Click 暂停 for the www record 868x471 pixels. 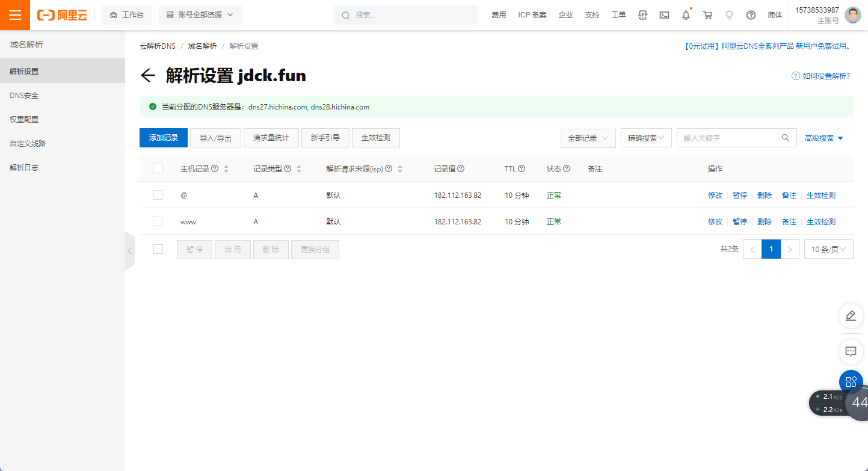point(740,222)
